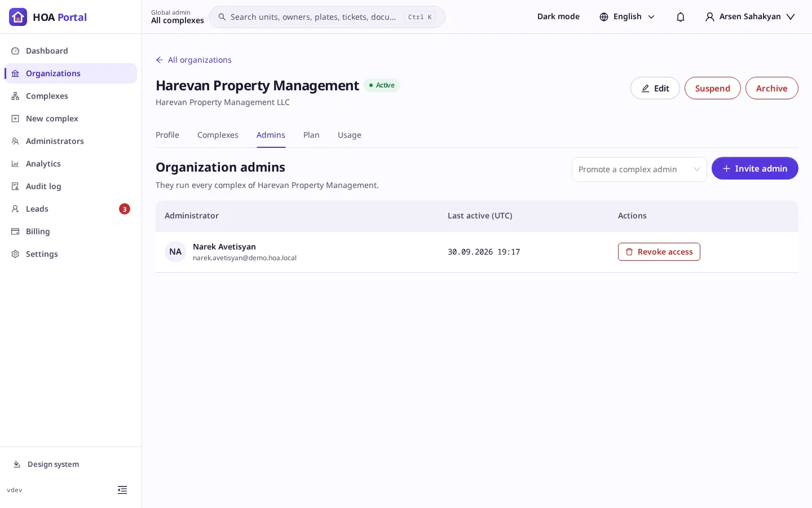The image size is (812, 508).
Task: Click the Archive button
Action: [771, 88]
